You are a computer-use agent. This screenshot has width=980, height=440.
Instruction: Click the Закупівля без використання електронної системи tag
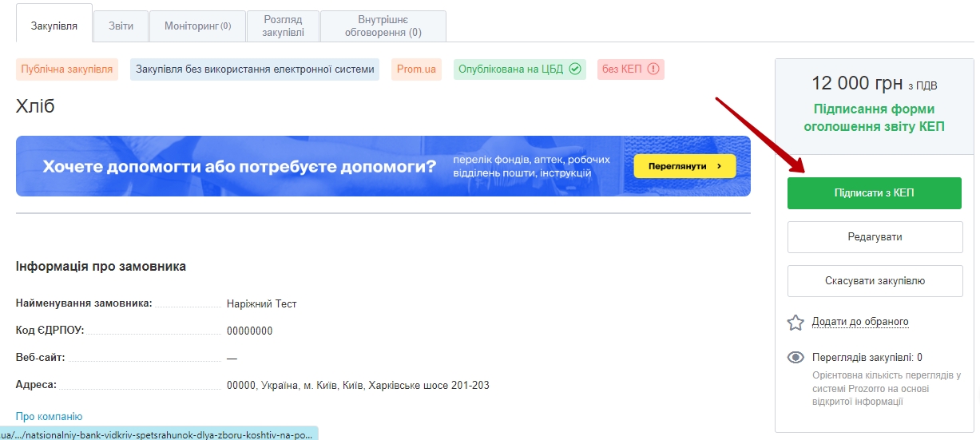[x=255, y=69]
